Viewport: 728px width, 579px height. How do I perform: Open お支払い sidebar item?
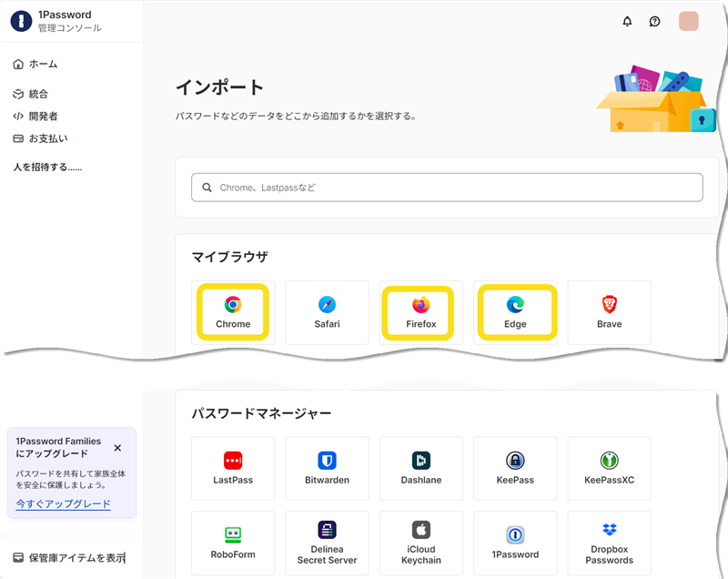click(40, 138)
